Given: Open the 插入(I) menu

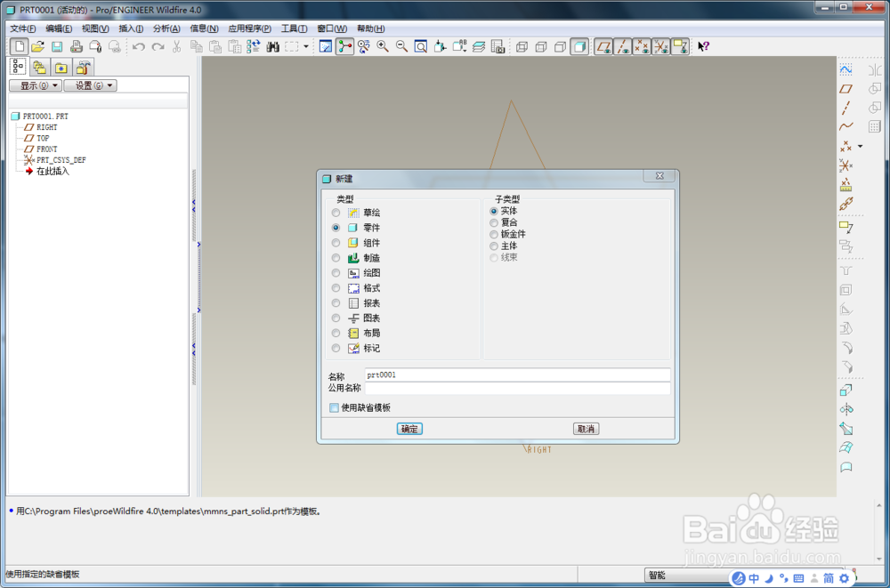Looking at the screenshot, I should pyautogui.click(x=131, y=28).
